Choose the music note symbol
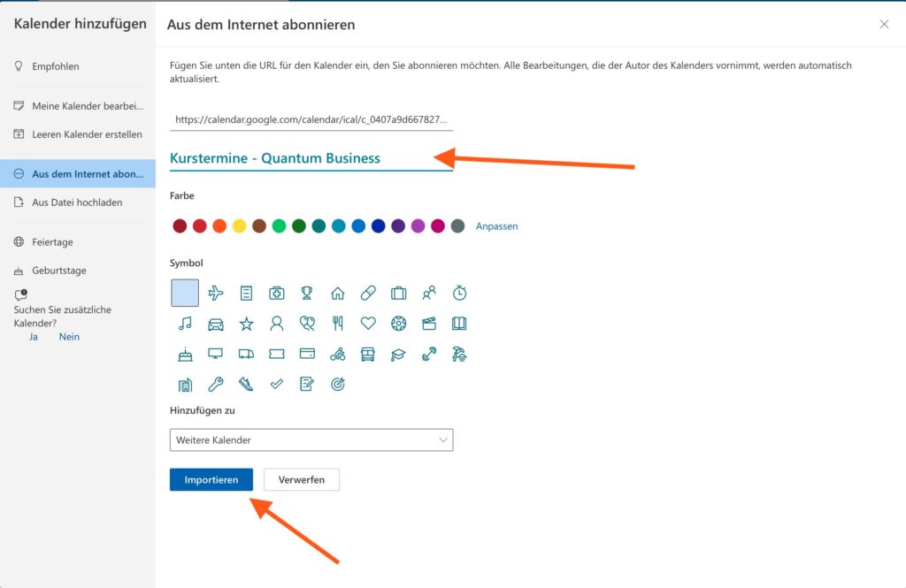 [185, 324]
